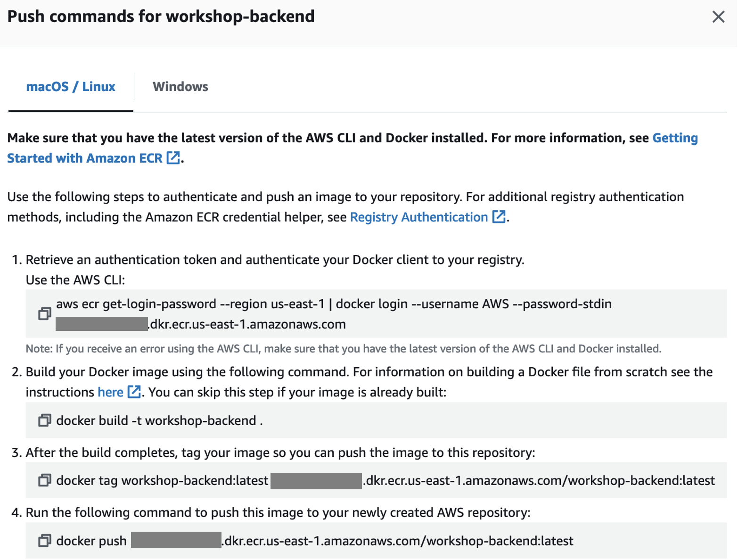The height and width of the screenshot is (560, 738).
Task: Click external link icon after Registry Authentication
Action: point(499,216)
